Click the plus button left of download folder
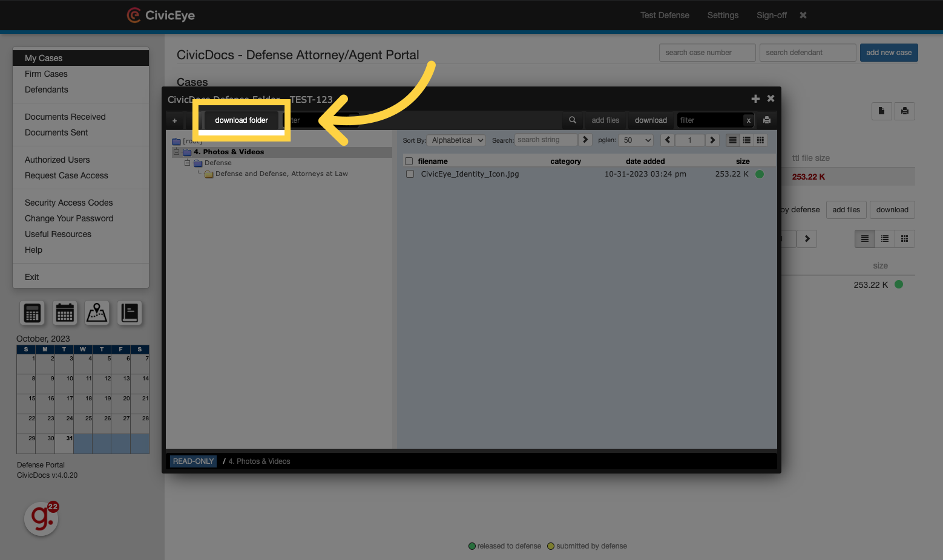943x560 pixels. 175,120
